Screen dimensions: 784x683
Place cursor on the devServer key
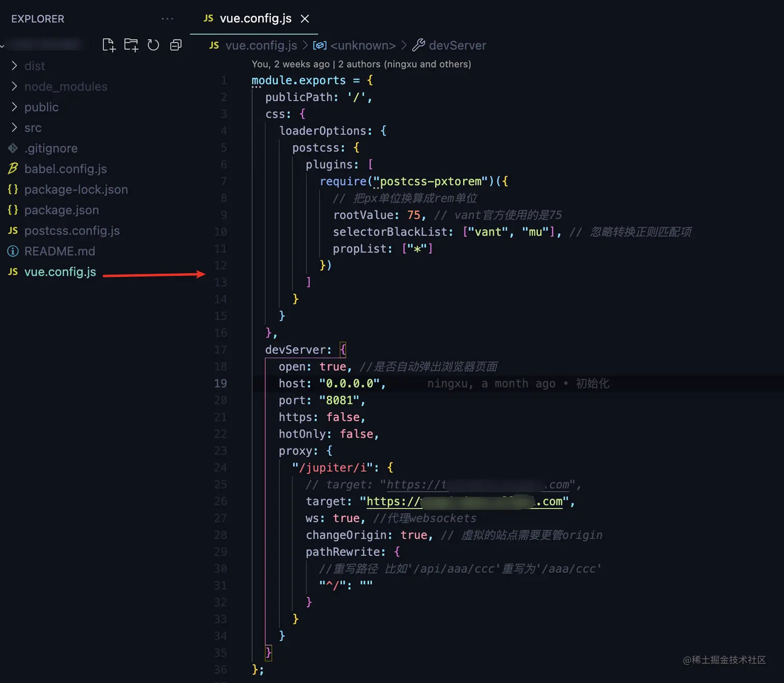pyautogui.click(x=296, y=350)
